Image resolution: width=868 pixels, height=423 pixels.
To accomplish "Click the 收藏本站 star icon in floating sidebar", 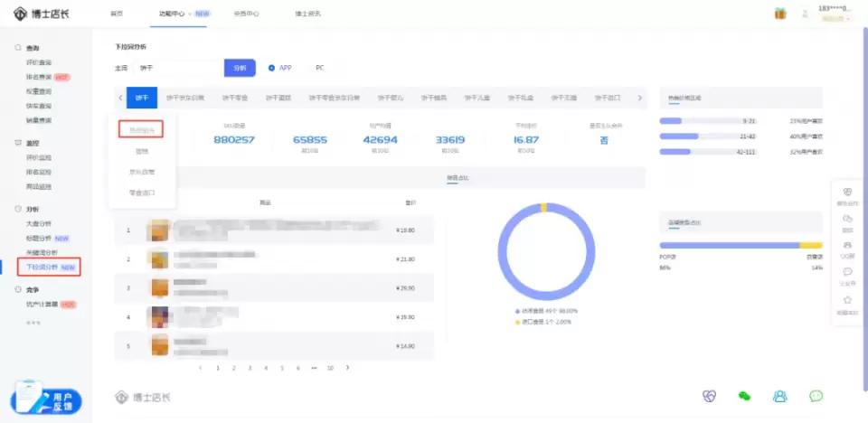I will 847,300.
